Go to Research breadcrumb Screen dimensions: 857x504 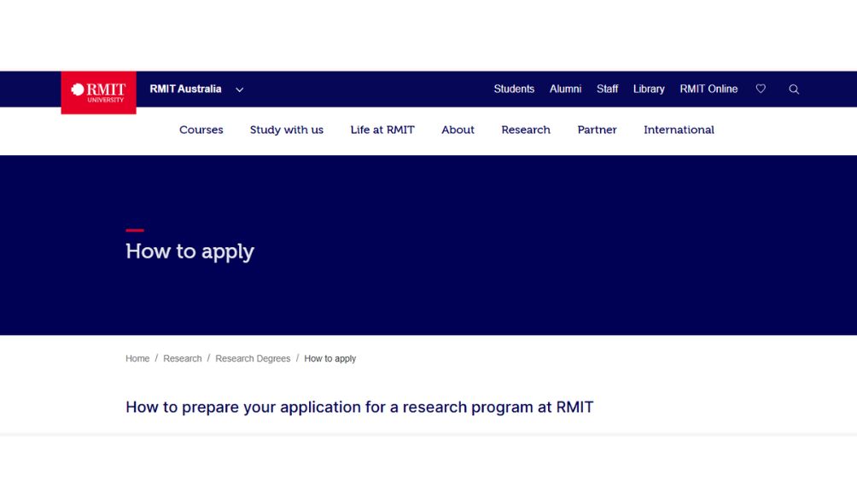pyautogui.click(x=182, y=358)
